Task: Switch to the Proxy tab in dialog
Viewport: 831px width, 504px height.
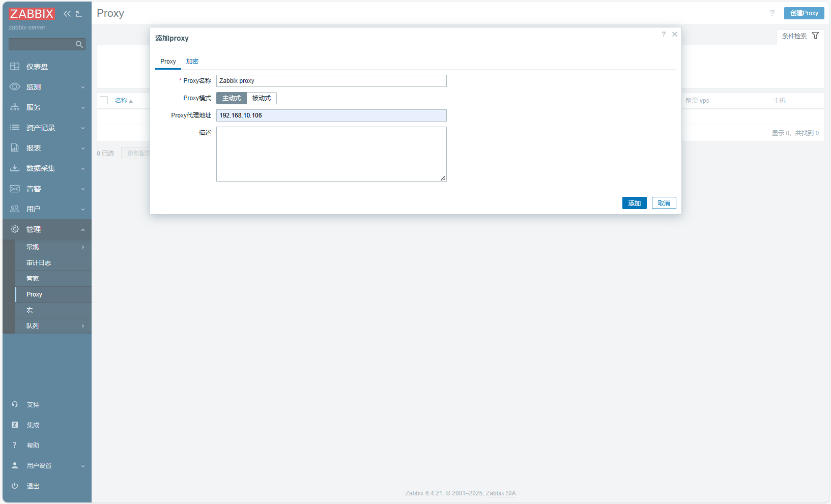Action: pos(168,62)
